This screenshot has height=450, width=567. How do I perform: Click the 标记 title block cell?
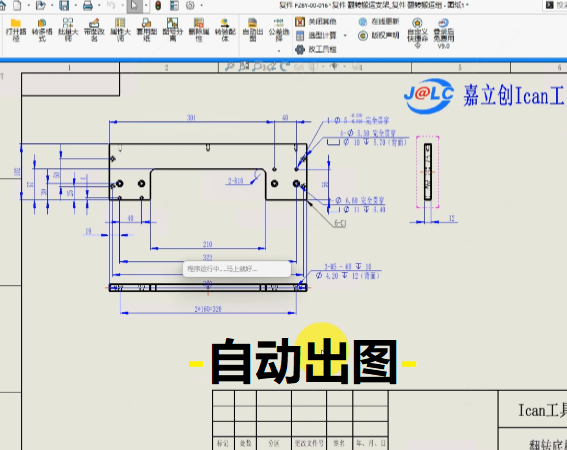(x=223, y=443)
